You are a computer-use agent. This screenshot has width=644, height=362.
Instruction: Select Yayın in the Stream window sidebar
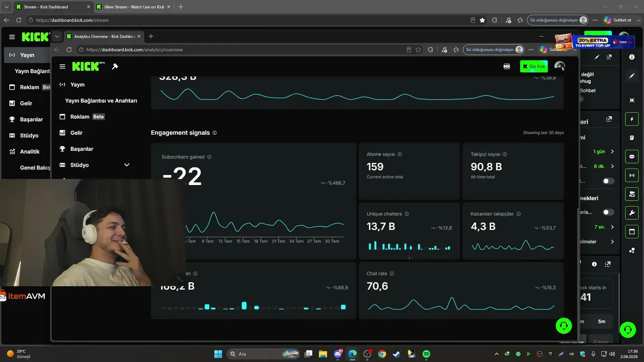coord(27,55)
